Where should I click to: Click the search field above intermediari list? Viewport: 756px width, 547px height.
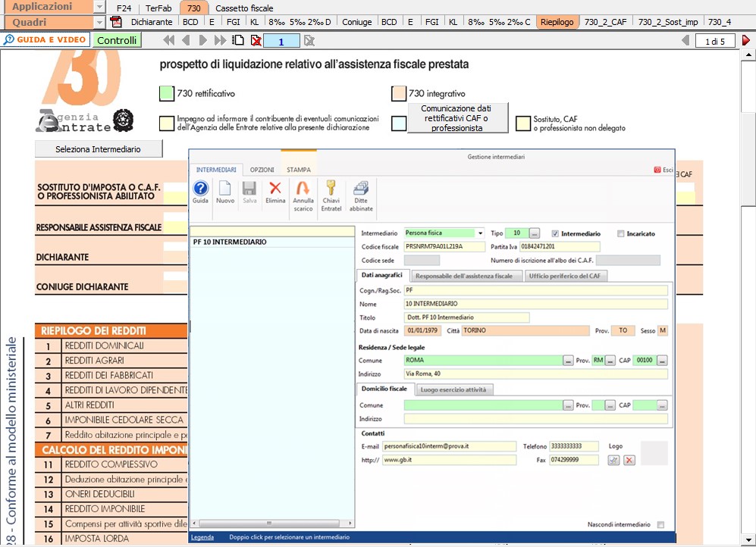coord(272,231)
